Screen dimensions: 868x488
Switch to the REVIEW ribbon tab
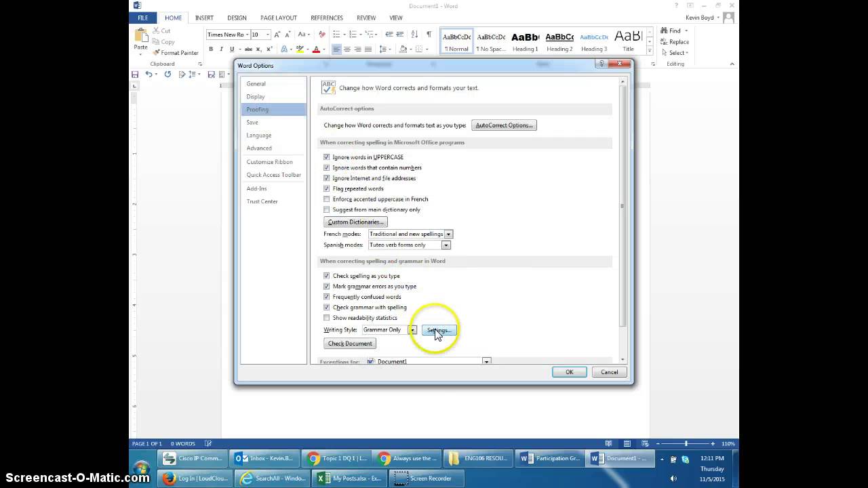pyautogui.click(x=366, y=18)
